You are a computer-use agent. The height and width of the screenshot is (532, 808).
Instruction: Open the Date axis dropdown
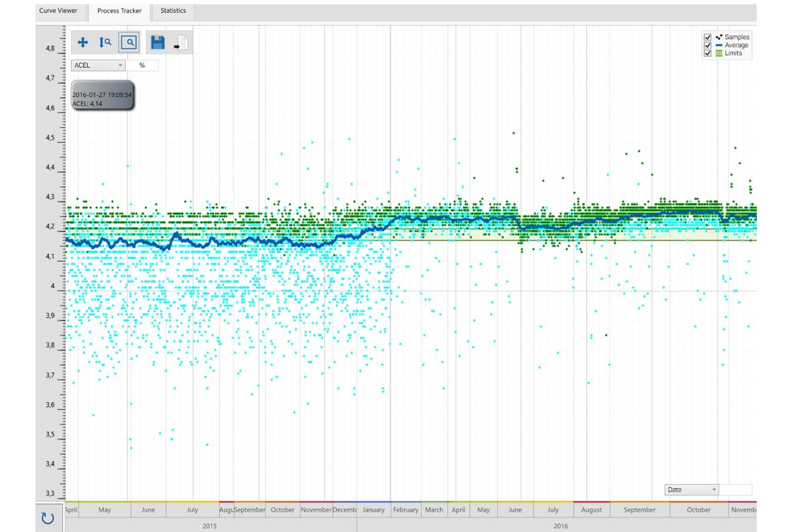click(691, 489)
